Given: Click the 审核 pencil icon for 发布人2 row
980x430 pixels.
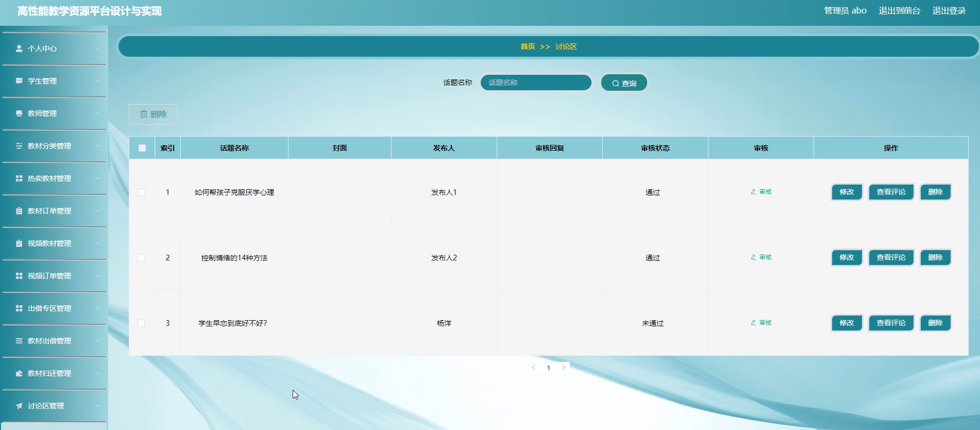Looking at the screenshot, I should click(x=753, y=257).
